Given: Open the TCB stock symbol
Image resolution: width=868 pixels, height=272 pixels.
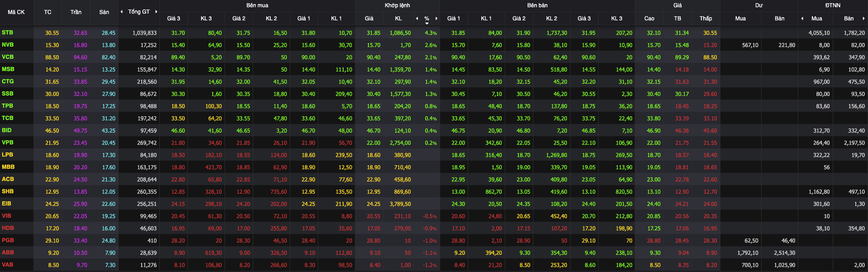Looking at the screenshot, I should pyautogui.click(x=7, y=118).
